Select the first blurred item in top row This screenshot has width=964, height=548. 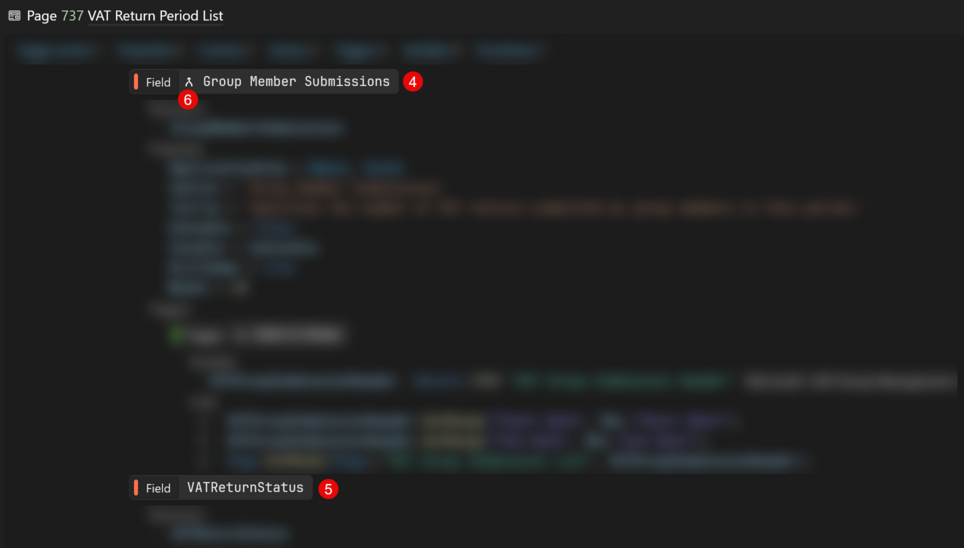(x=57, y=50)
